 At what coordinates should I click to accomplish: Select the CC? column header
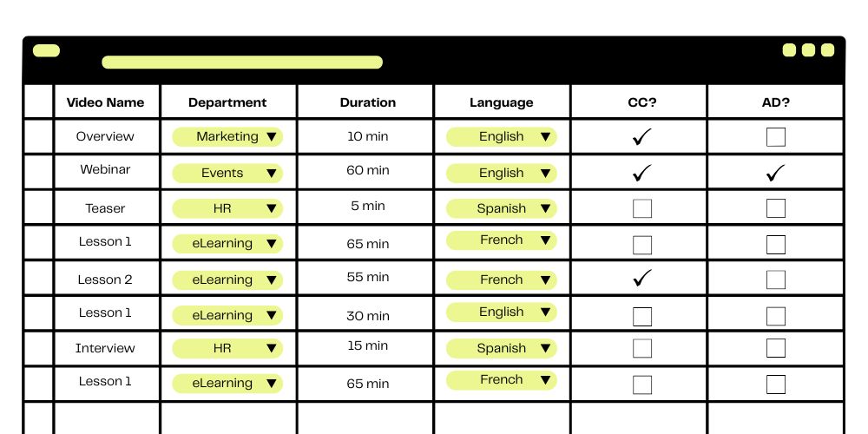(x=641, y=102)
